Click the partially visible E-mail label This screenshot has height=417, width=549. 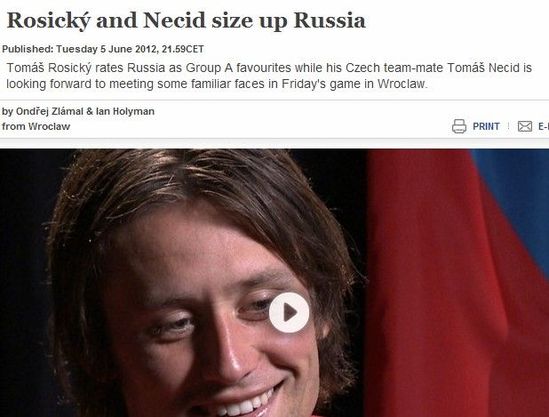pyautogui.click(x=543, y=126)
